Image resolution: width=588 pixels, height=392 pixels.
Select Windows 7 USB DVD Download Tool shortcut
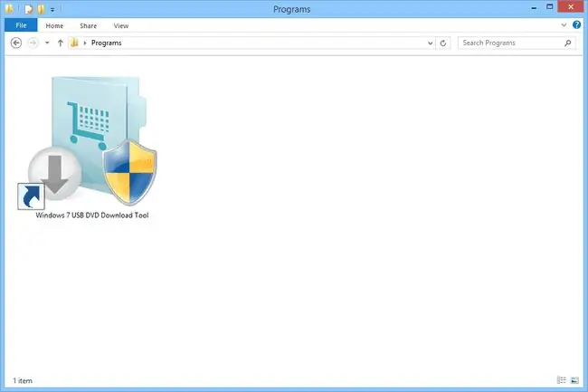(x=92, y=147)
